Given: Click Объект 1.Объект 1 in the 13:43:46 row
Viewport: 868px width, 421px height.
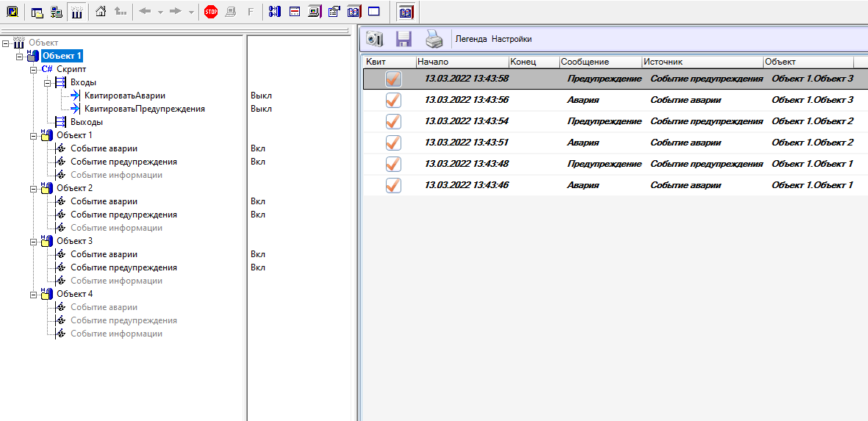Looking at the screenshot, I should 812,184.
